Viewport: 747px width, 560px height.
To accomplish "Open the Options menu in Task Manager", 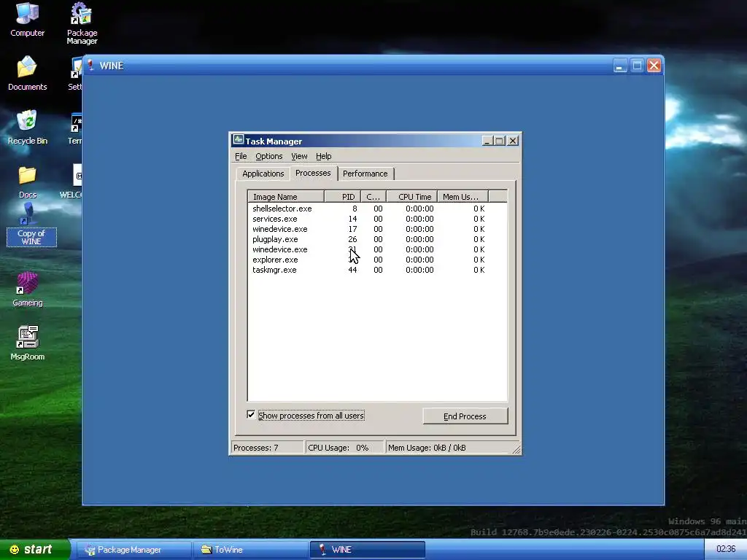I will coord(268,156).
